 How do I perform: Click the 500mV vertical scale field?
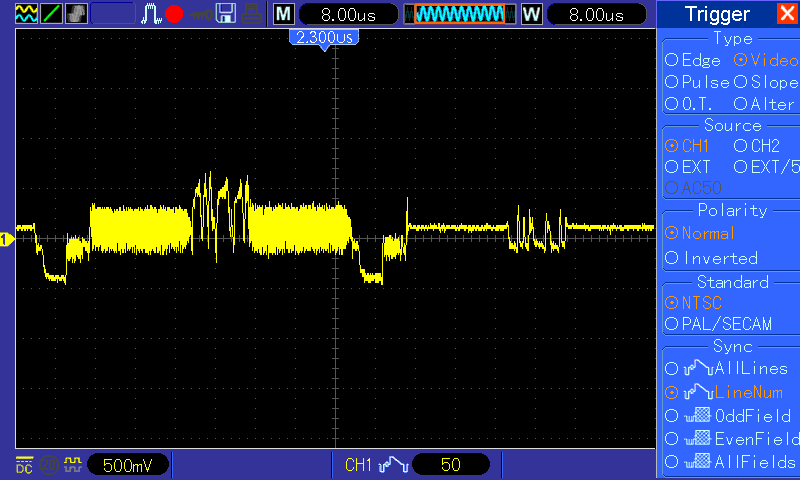(128, 465)
